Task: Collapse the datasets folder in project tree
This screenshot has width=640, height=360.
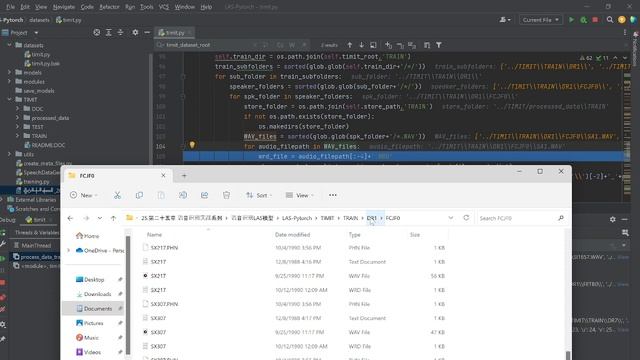Action: [9, 45]
